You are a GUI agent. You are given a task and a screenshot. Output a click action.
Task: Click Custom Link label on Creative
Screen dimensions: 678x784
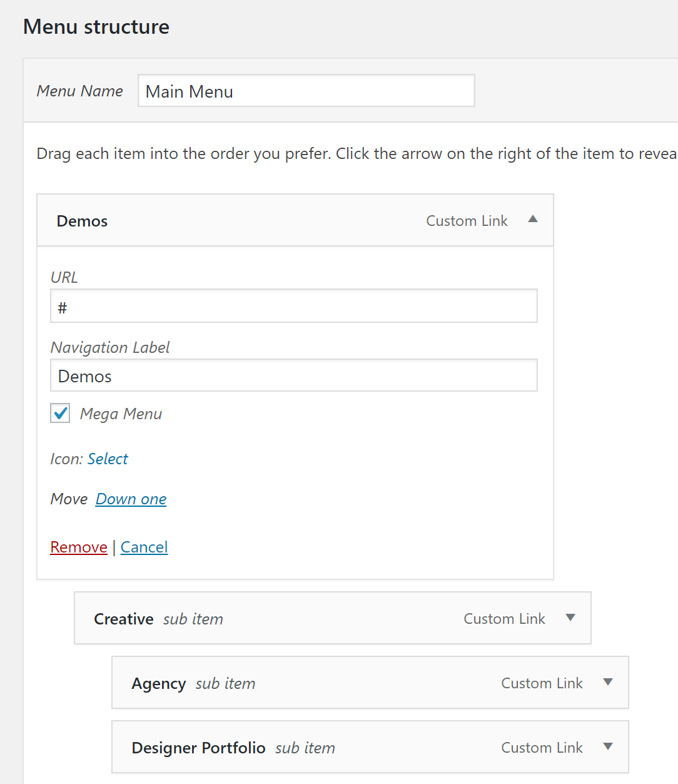(504, 619)
